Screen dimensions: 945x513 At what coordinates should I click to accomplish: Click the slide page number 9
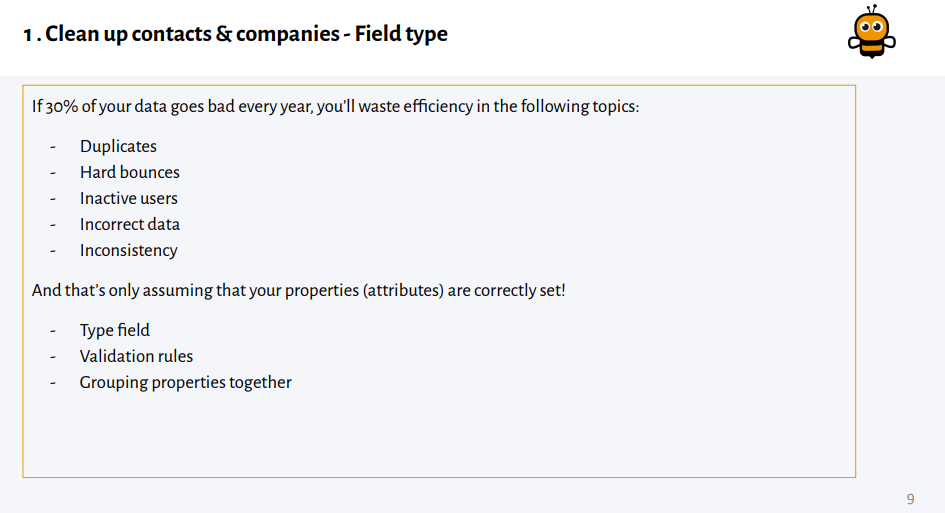click(x=910, y=499)
